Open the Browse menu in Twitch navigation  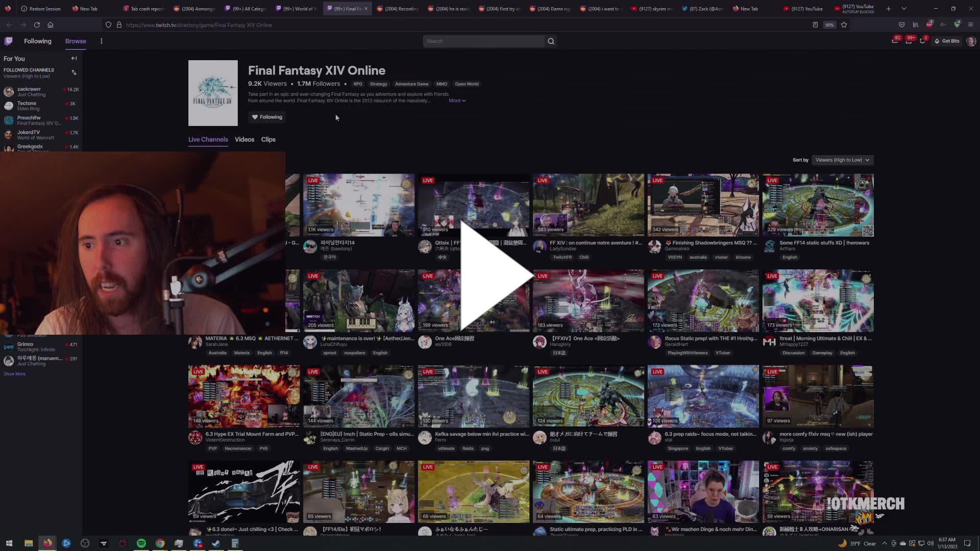[75, 41]
